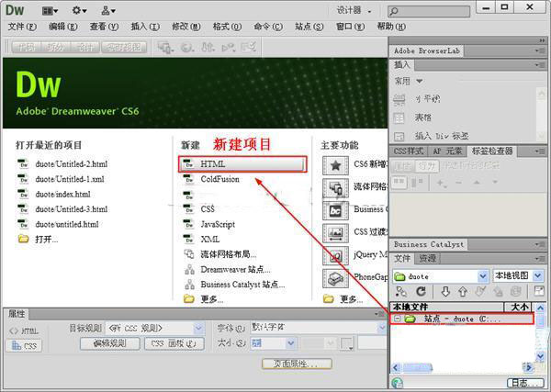The image size is (551, 392).
Task: Click the preview in browser globe icon
Action: (x=187, y=47)
